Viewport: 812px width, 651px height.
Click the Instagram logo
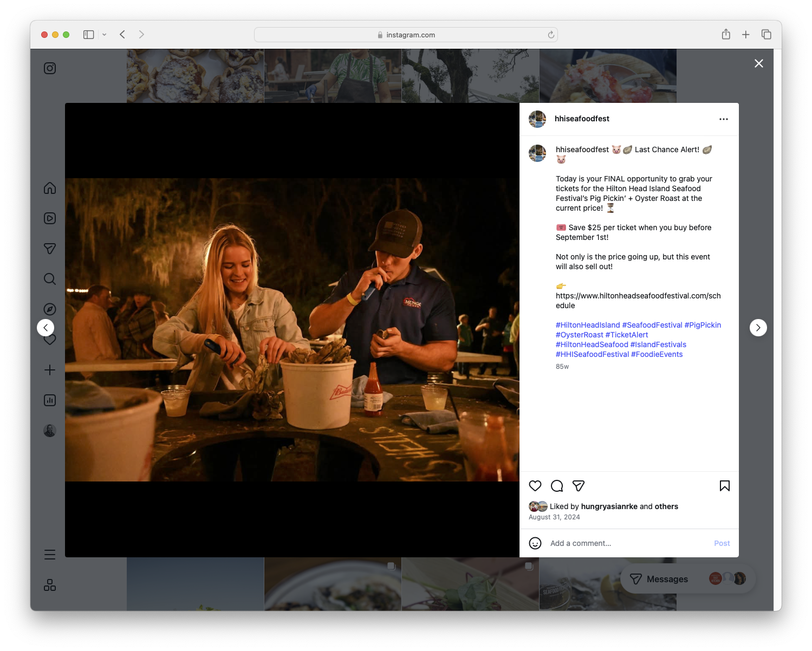tap(49, 68)
